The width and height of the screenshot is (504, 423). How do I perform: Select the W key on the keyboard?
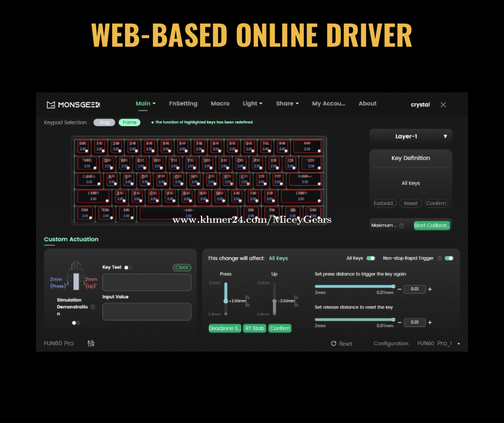[124, 163]
